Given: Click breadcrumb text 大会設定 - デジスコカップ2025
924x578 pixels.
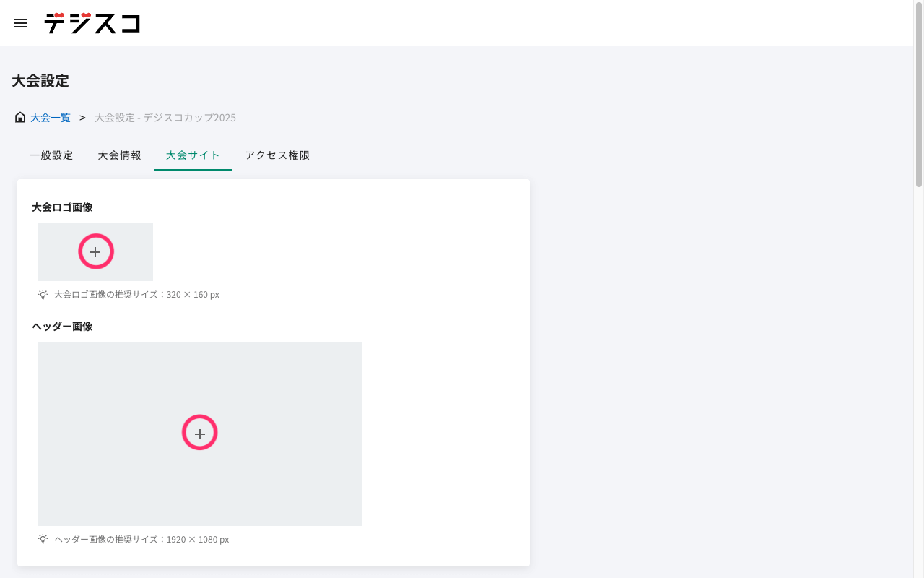Looking at the screenshot, I should click(x=165, y=118).
